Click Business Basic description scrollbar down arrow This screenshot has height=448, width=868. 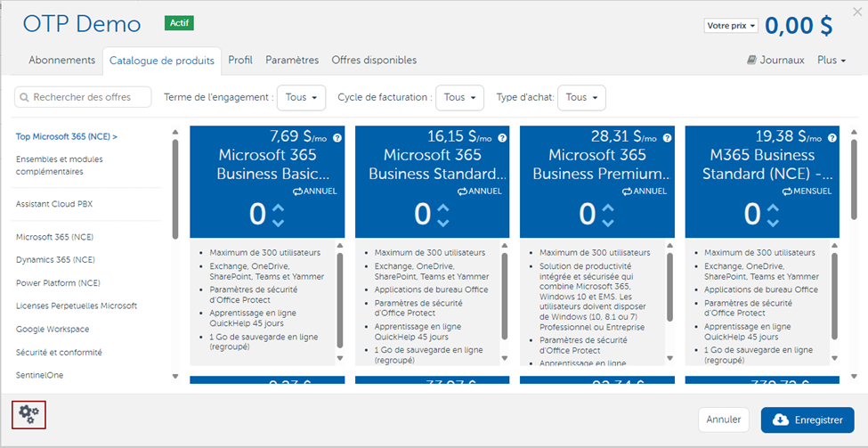point(340,358)
